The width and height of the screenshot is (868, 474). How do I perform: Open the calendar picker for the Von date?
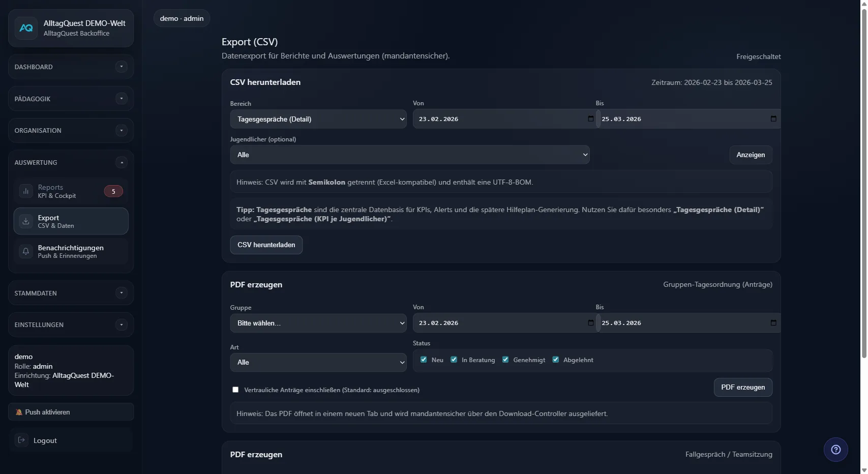[x=590, y=118]
